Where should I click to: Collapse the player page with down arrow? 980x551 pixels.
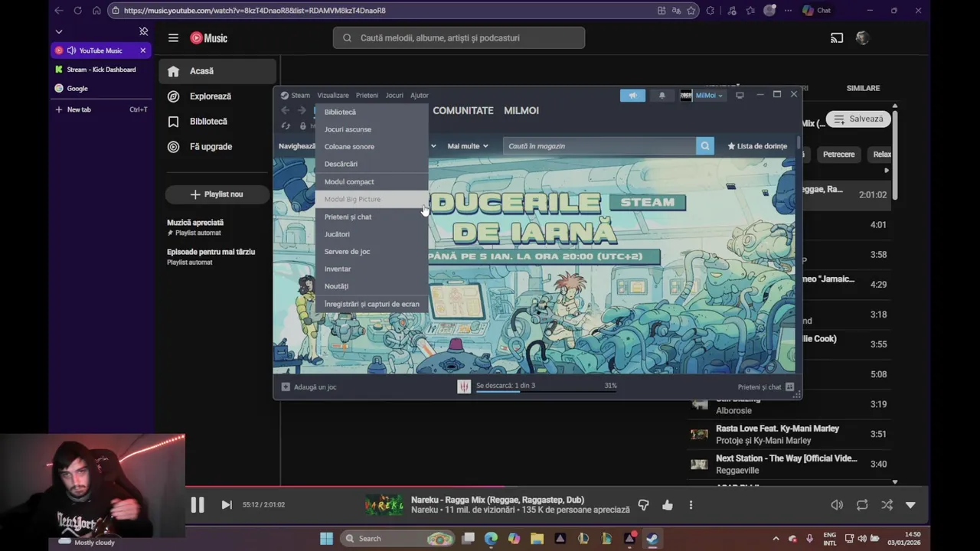[910, 505]
